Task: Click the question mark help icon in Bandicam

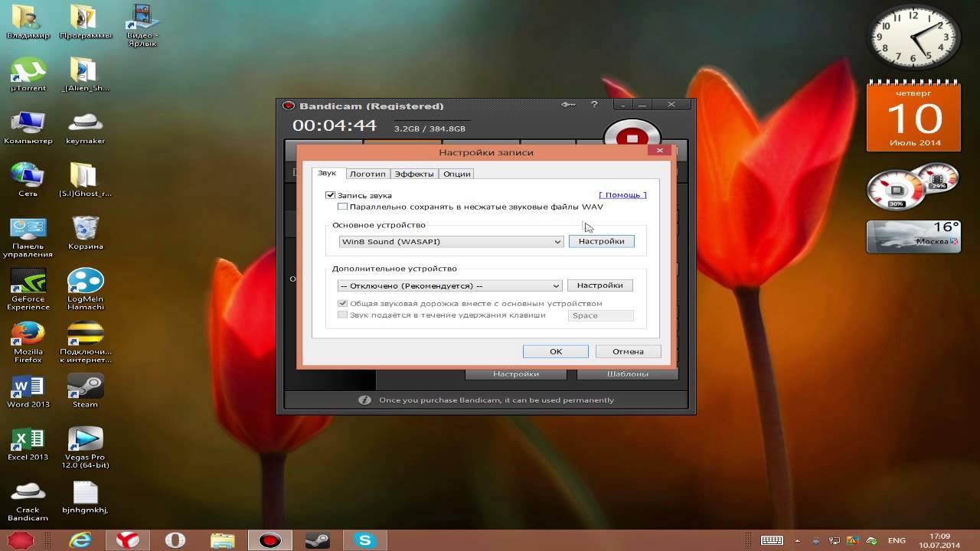Action: [594, 105]
